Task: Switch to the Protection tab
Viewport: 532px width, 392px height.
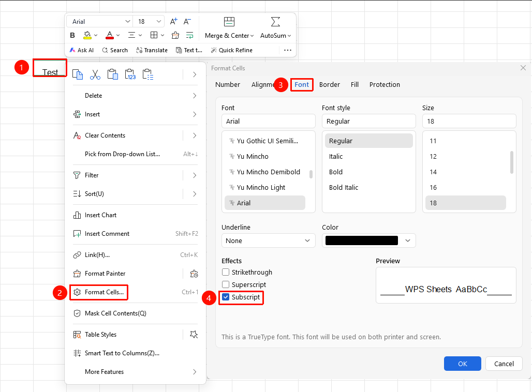Action: click(x=385, y=84)
